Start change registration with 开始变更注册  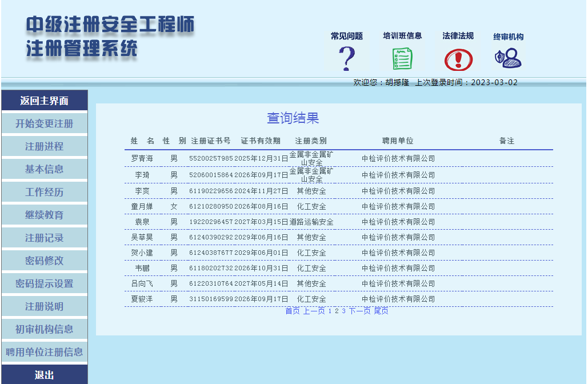(44, 123)
